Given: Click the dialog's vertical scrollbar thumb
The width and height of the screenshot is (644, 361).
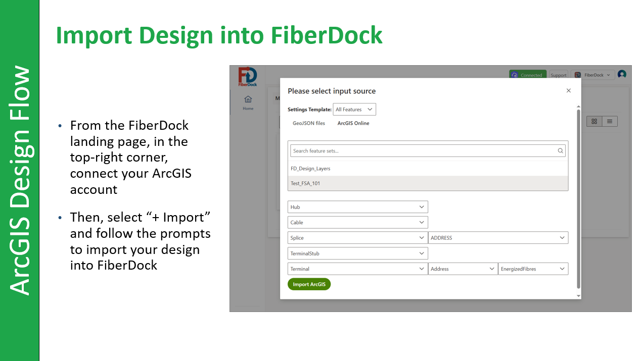Looking at the screenshot, I should 579,199.
